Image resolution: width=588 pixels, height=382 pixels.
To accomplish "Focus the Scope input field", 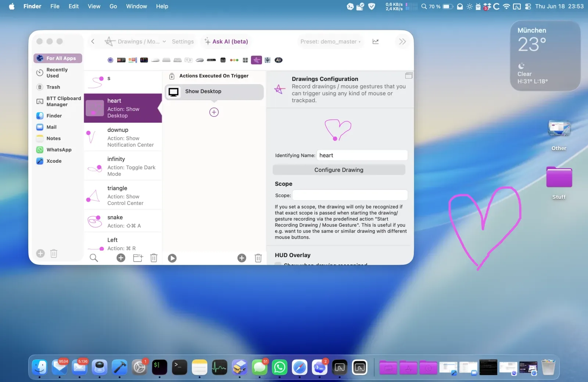I will tap(350, 195).
